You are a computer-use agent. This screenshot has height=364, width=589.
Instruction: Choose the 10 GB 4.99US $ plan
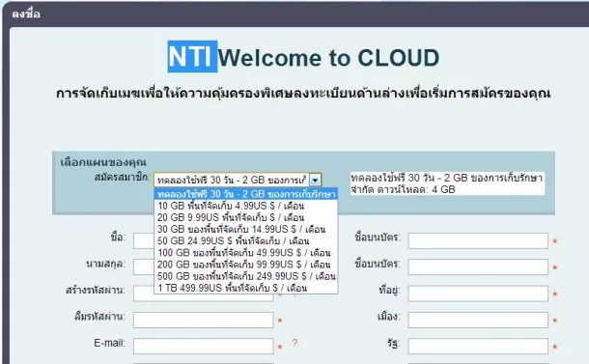246,206
